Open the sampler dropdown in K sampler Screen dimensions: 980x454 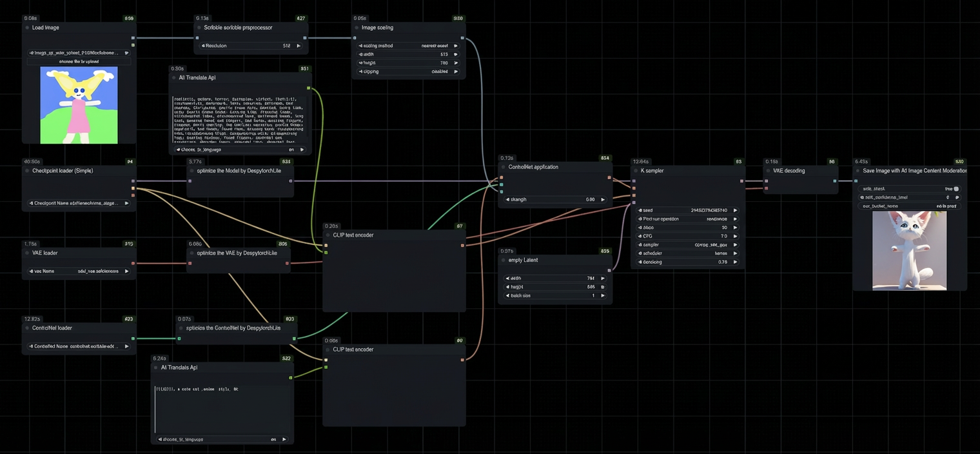pos(687,245)
